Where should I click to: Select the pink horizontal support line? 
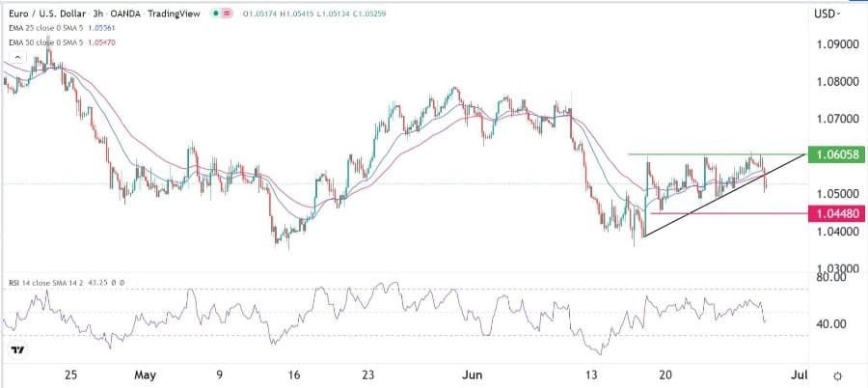point(728,213)
